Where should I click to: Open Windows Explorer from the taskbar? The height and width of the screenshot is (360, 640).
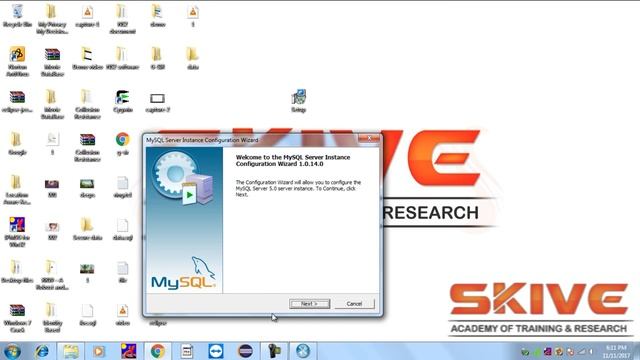70,351
